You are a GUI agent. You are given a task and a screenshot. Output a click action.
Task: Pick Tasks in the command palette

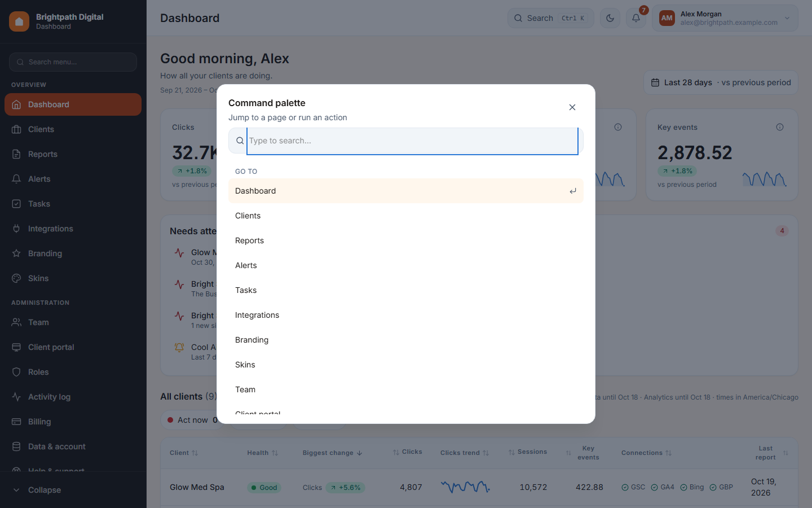pyautogui.click(x=406, y=290)
